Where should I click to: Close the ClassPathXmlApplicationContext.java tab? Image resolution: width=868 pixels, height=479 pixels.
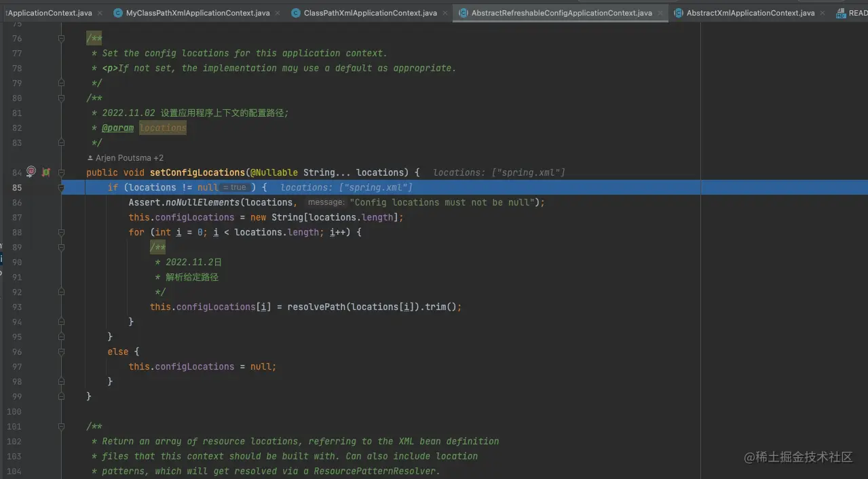(445, 13)
